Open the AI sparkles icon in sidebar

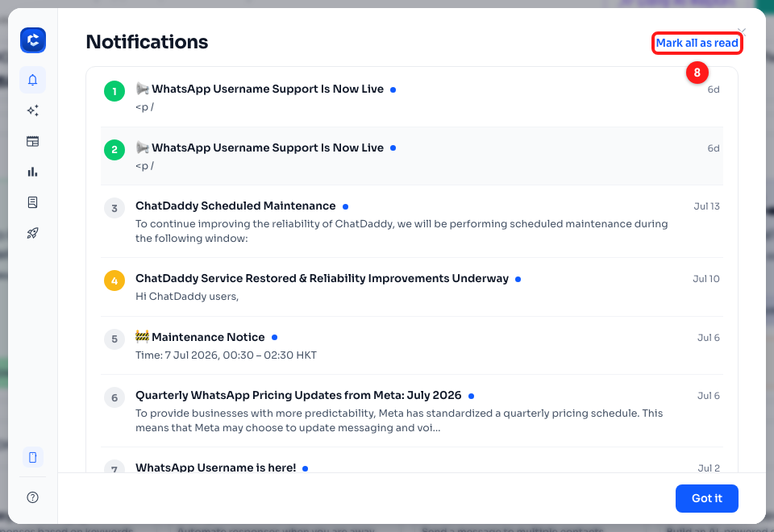tap(32, 110)
